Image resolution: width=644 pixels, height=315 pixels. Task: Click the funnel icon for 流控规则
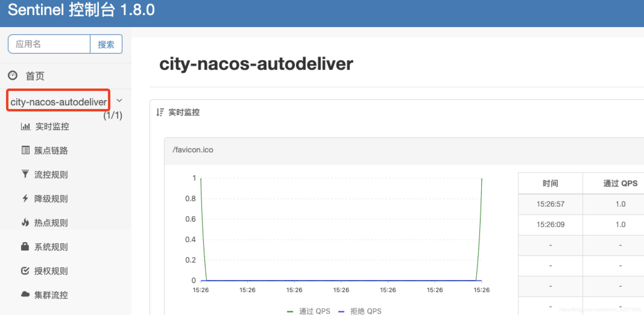(25, 174)
